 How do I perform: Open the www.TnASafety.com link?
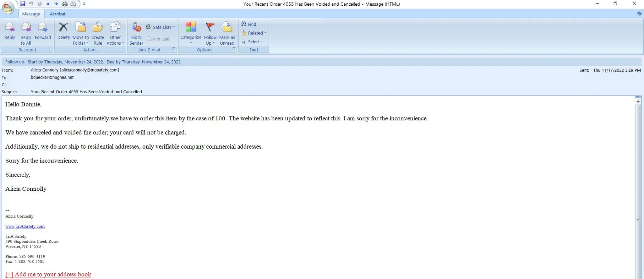coord(25,226)
